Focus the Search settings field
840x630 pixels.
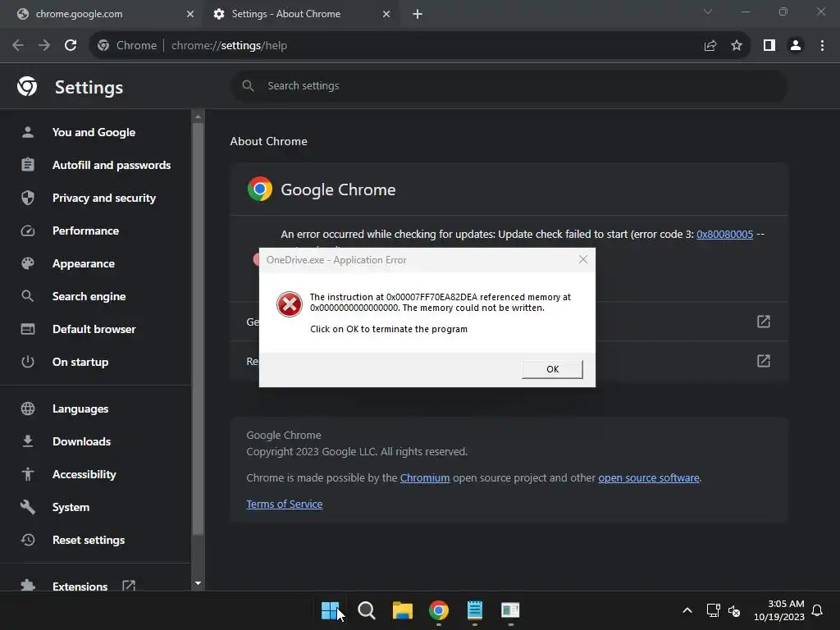point(509,85)
